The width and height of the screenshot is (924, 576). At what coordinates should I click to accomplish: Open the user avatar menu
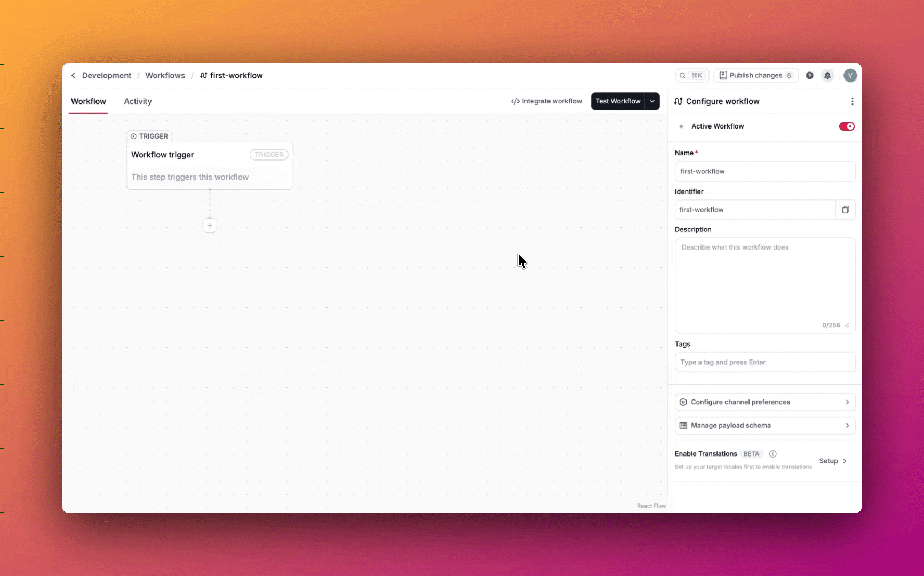[x=850, y=75]
